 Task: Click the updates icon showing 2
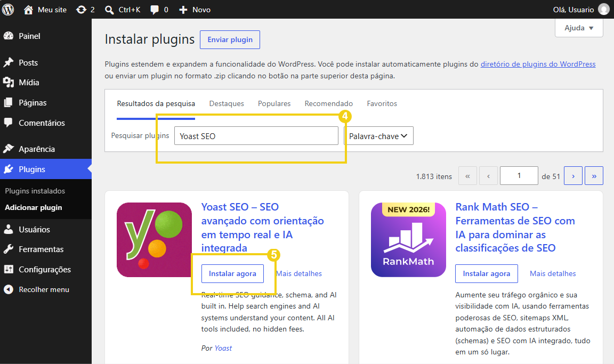[x=81, y=10]
